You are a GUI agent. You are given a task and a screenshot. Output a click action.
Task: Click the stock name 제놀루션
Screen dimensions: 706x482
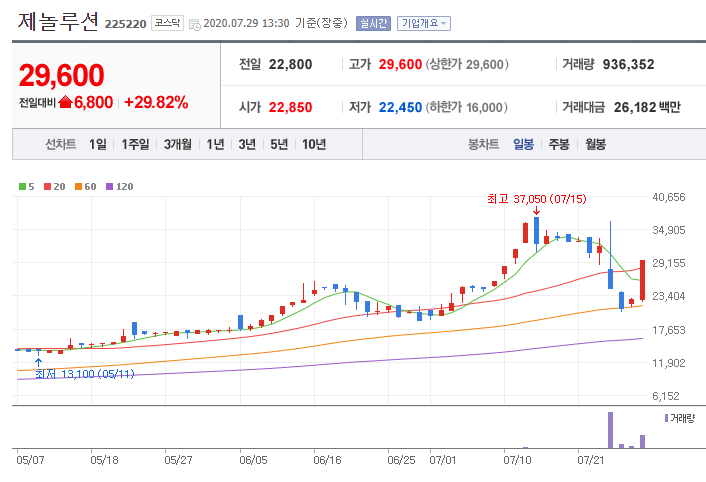pyautogui.click(x=58, y=22)
